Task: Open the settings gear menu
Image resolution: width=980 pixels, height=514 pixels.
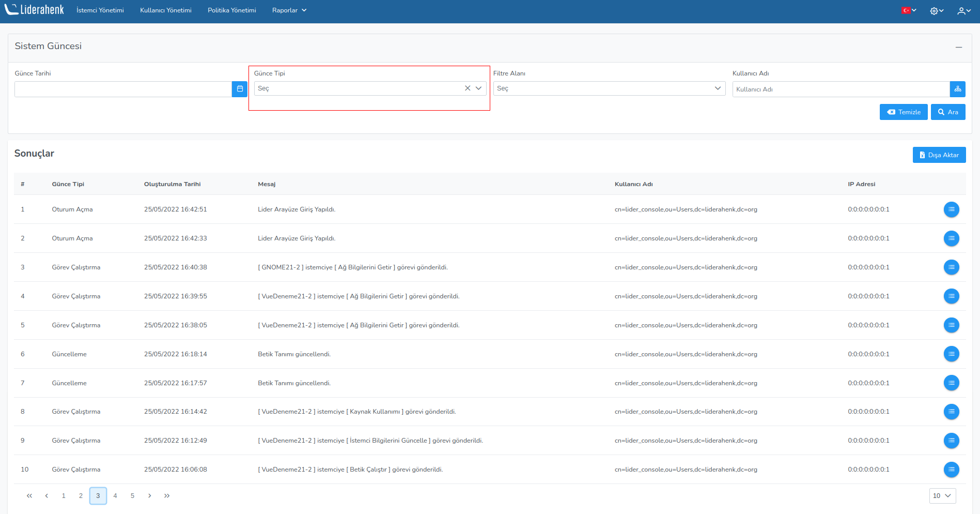Action: 936,11
